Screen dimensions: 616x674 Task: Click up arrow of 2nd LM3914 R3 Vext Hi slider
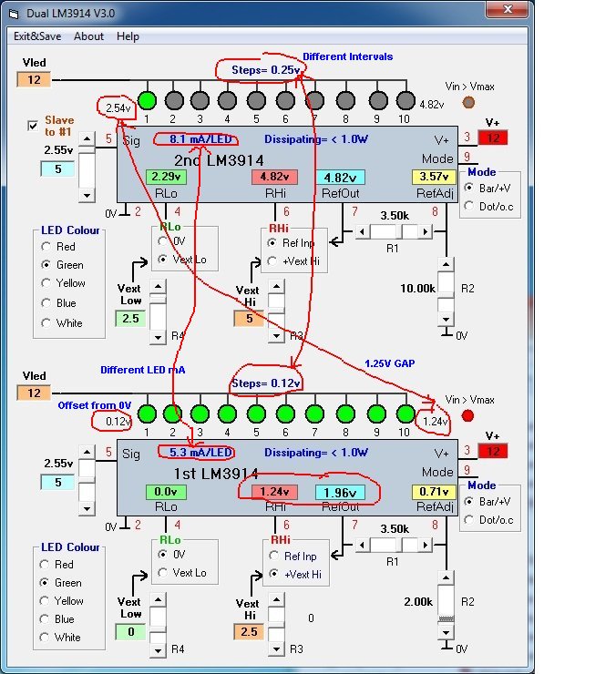point(276,286)
